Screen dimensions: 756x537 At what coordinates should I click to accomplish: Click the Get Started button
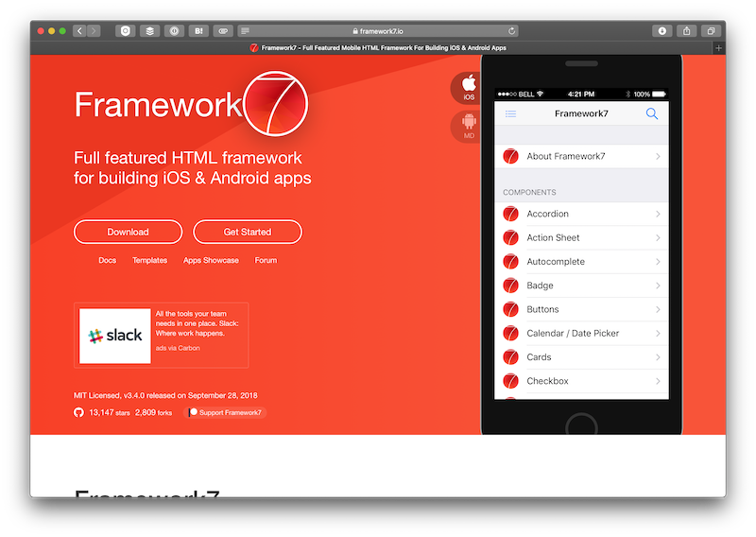coord(248,232)
